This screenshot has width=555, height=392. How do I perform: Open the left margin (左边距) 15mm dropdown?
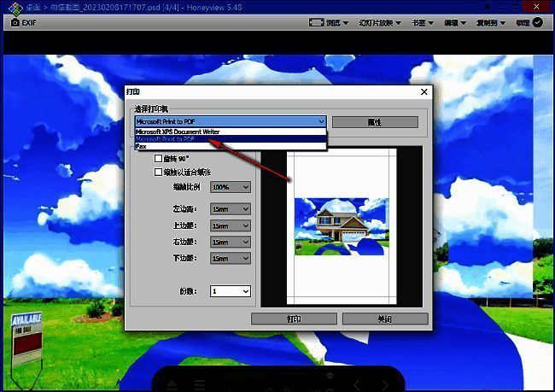(231, 209)
